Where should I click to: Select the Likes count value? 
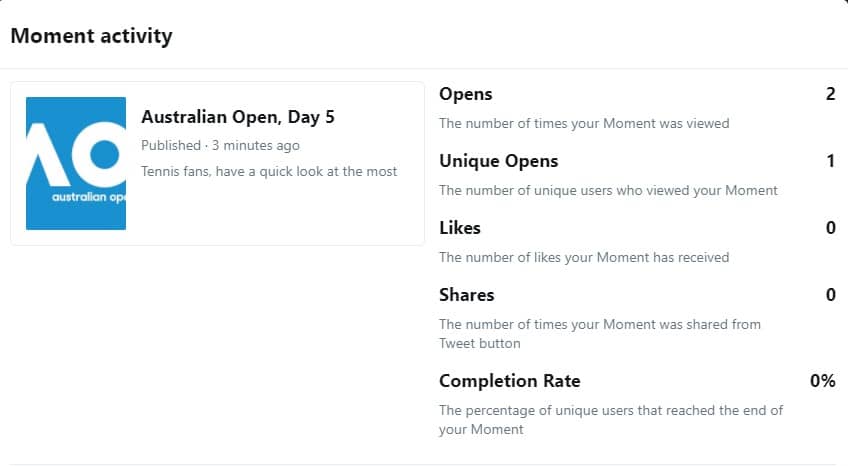pyautogui.click(x=831, y=228)
